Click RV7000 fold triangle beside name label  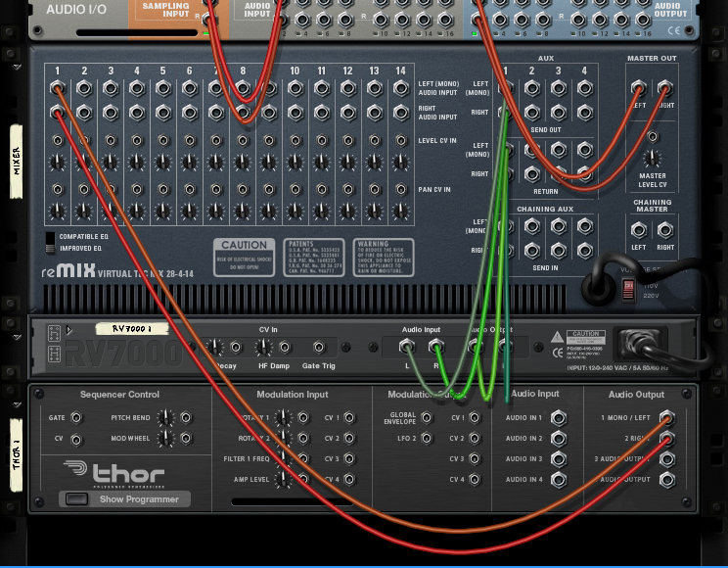[69, 330]
